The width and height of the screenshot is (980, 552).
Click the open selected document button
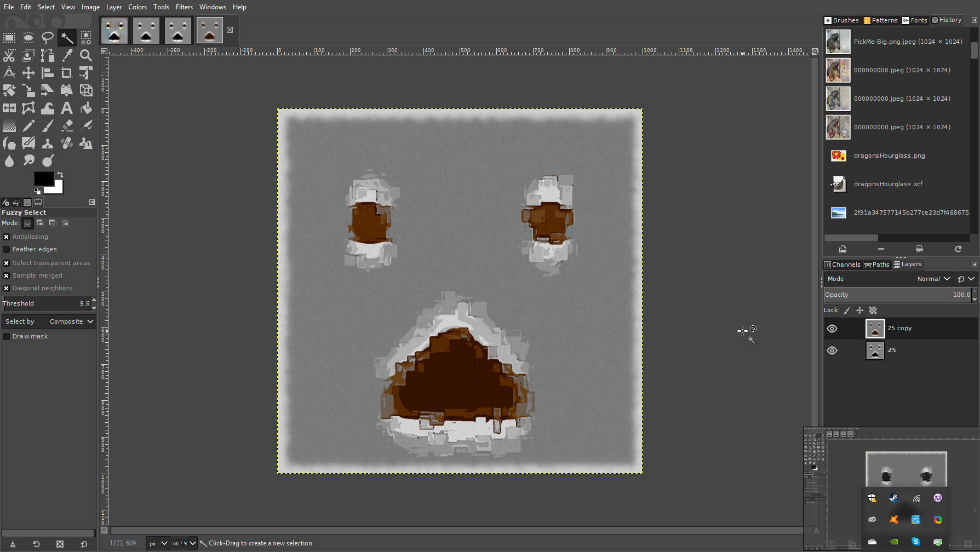coord(843,249)
